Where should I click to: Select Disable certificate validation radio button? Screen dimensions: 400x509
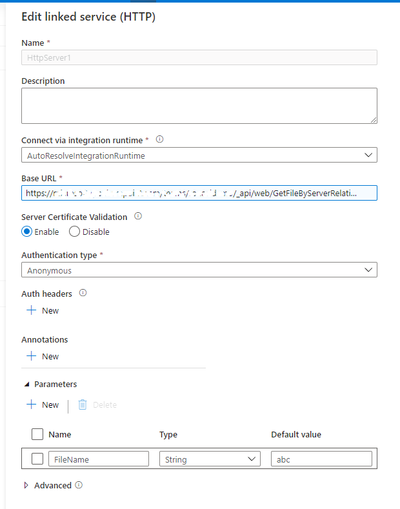(74, 231)
